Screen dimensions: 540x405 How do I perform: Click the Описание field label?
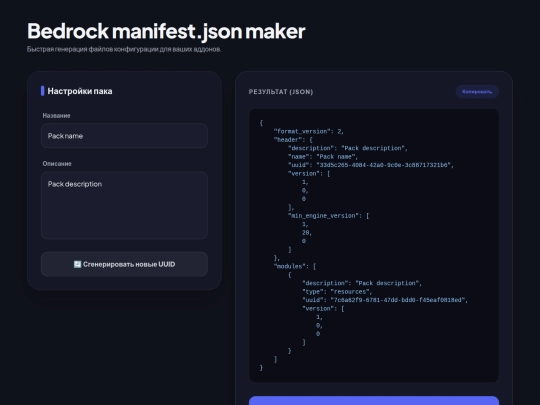click(x=57, y=164)
